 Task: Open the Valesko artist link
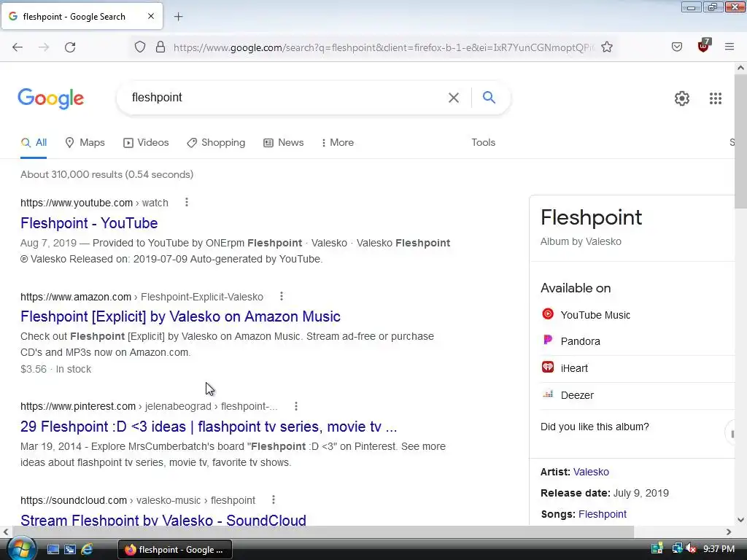pyautogui.click(x=591, y=472)
